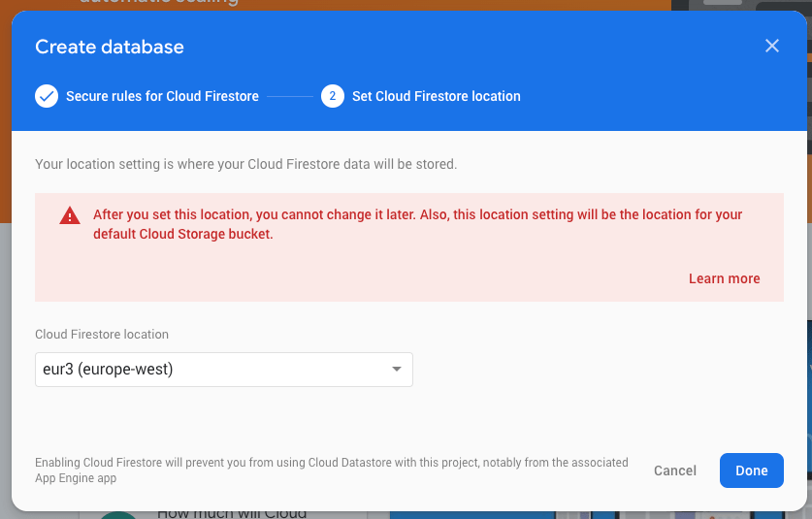The image size is (812, 519).
Task: Click the step 2 number circle
Action: (333, 96)
